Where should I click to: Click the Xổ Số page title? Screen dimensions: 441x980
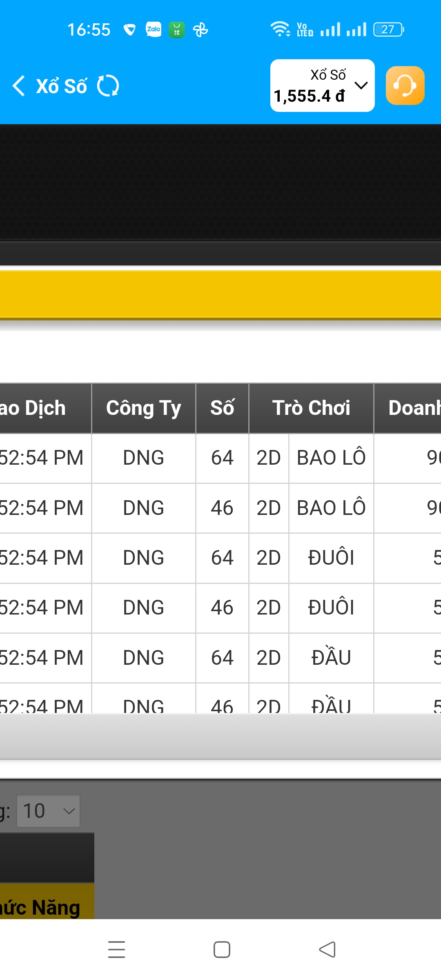(x=62, y=86)
